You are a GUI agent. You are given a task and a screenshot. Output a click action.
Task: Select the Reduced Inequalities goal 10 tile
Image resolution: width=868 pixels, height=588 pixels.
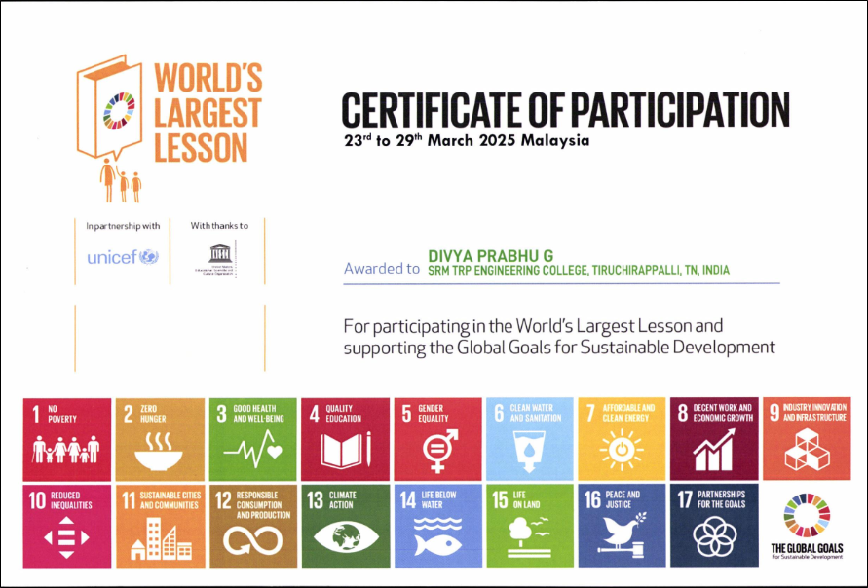coord(67,526)
